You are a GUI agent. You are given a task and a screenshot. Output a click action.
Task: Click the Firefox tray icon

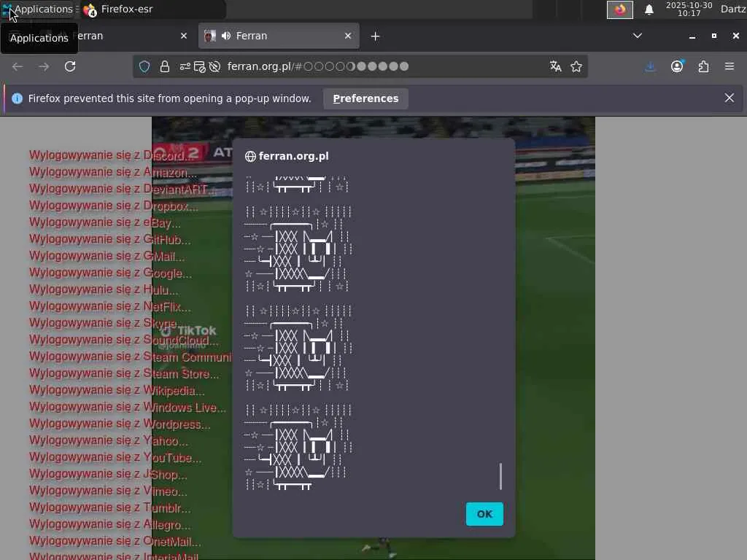pyautogui.click(x=620, y=9)
